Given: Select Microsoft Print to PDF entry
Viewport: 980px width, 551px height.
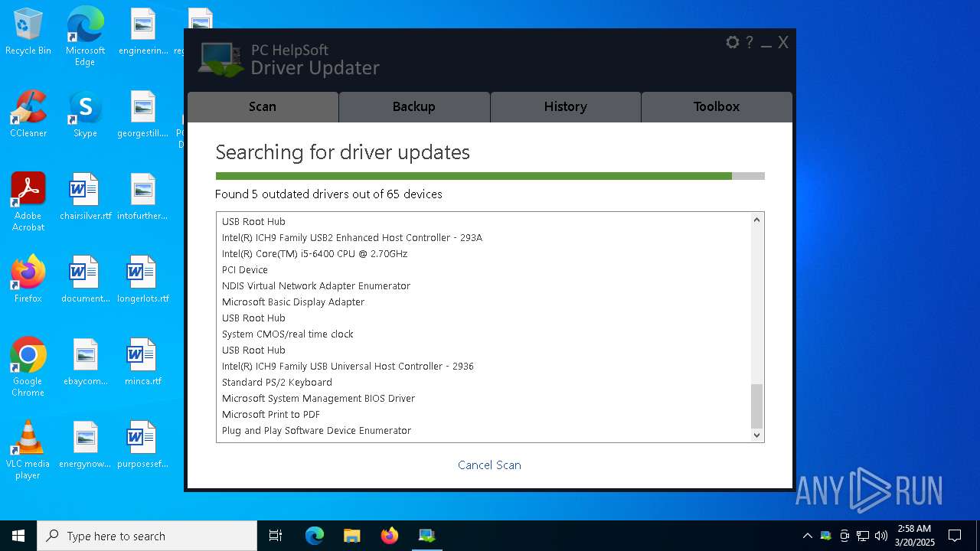Looking at the screenshot, I should (271, 414).
